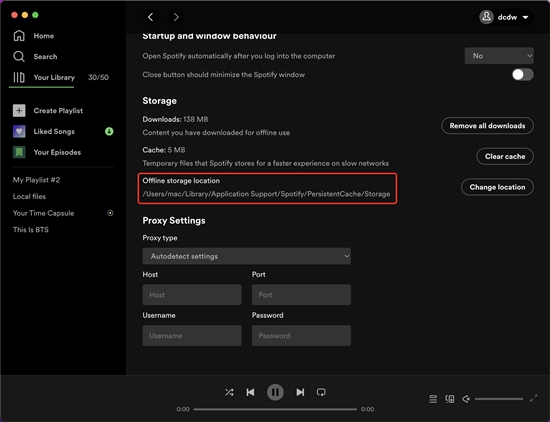Open Your Episodes label
550x422 pixels.
click(57, 152)
